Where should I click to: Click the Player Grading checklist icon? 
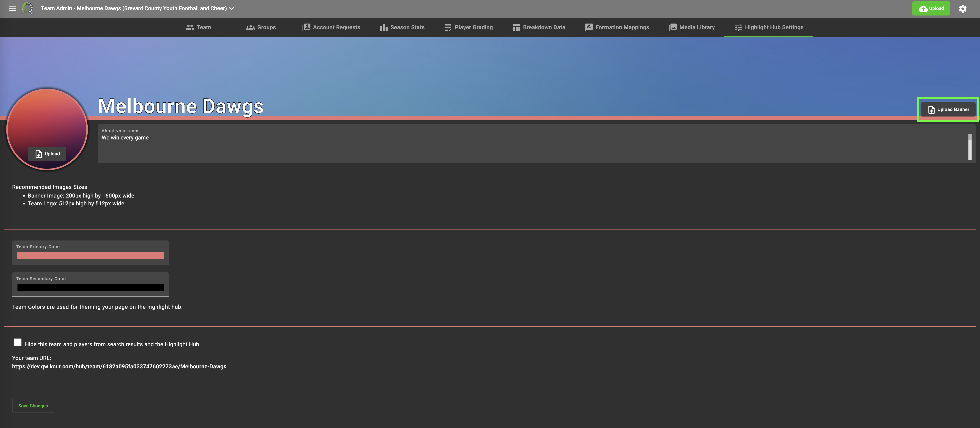(448, 27)
